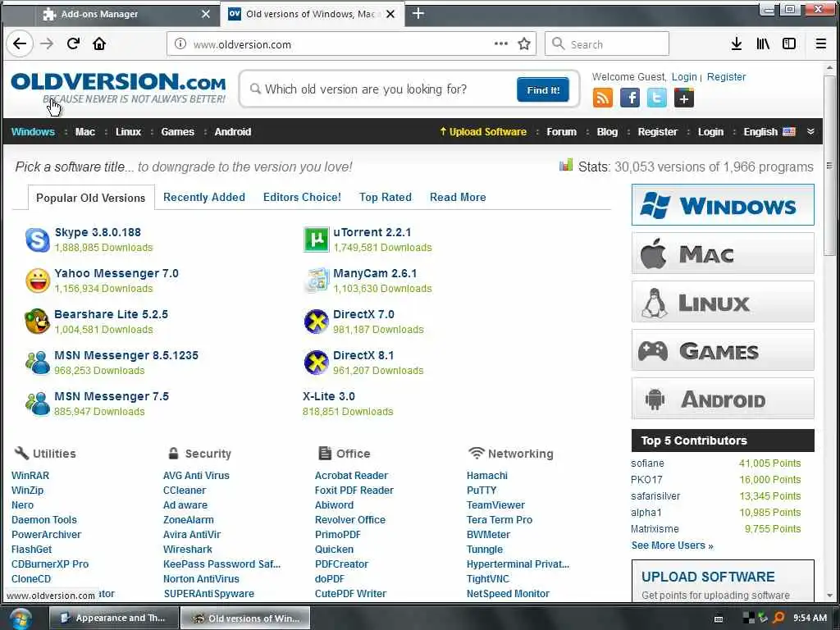Select Games in the navigation bar
This screenshot has height=630, width=840.
pyautogui.click(x=177, y=132)
